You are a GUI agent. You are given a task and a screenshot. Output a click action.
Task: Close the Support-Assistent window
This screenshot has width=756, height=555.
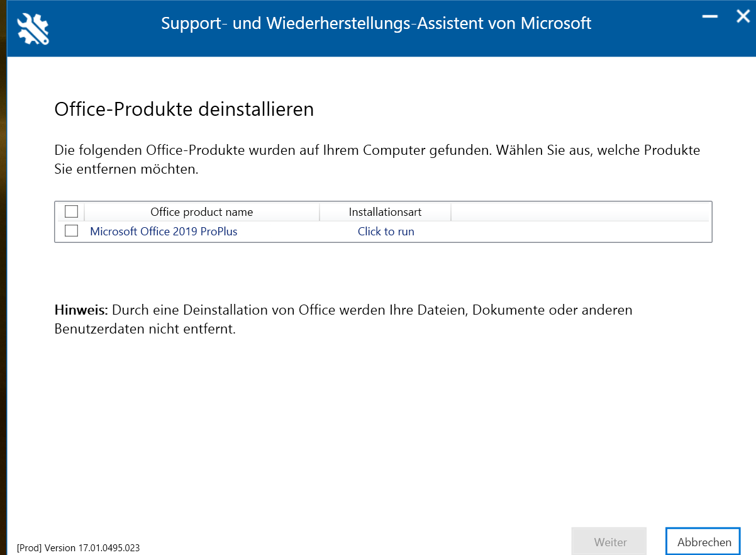tap(743, 16)
